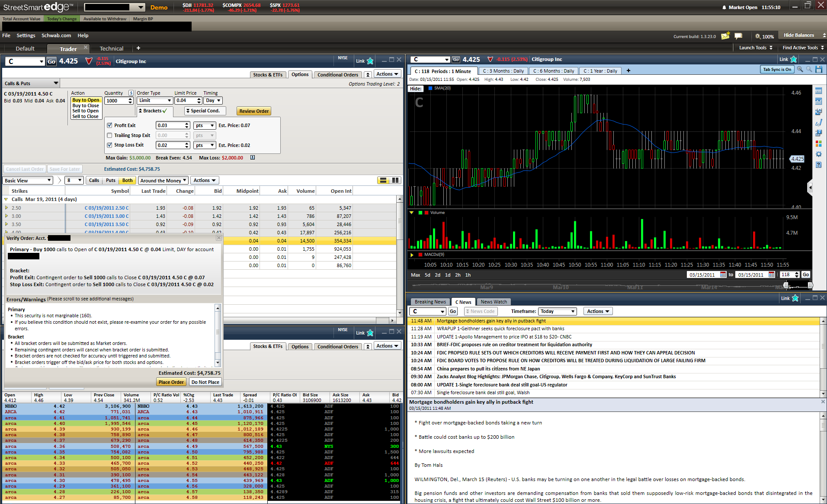Switch to the Technical layout tab
The height and width of the screenshot is (504, 827).
point(112,48)
